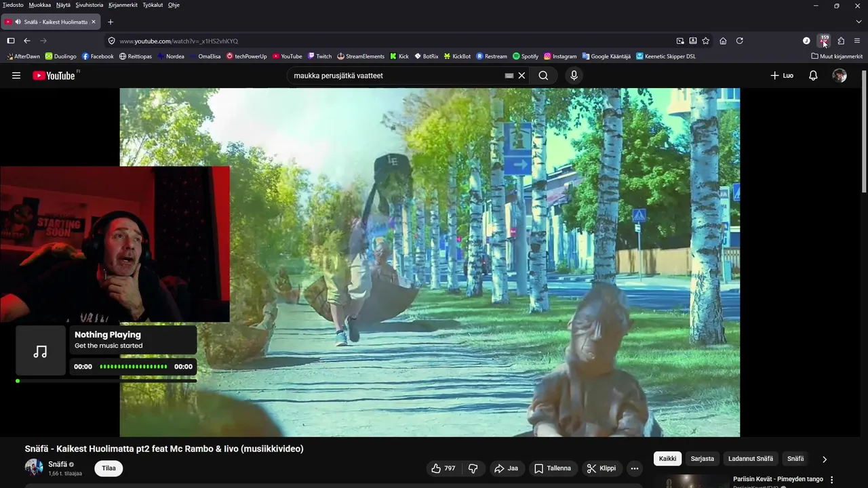Open the StreamElements bookmark
The height and width of the screenshot is (488, 868).
pyautogui.click(x=361, y=56)
